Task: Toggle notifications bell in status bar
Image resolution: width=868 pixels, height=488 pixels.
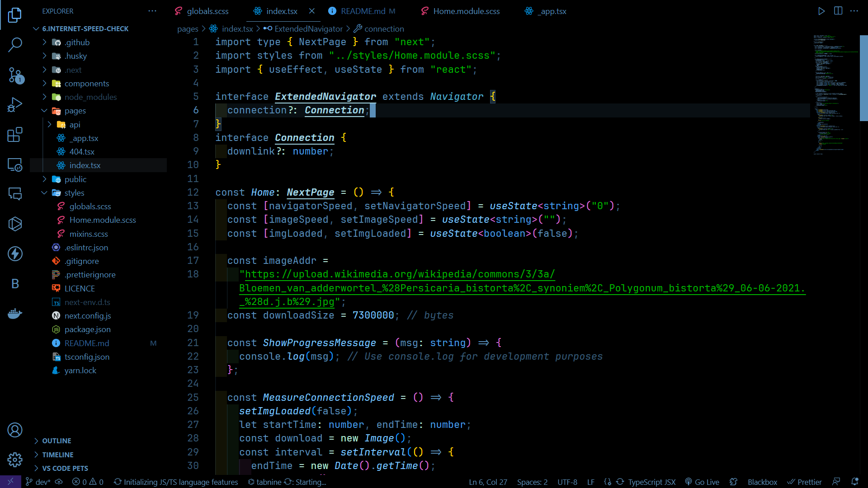Action: [x=854, y=482]
